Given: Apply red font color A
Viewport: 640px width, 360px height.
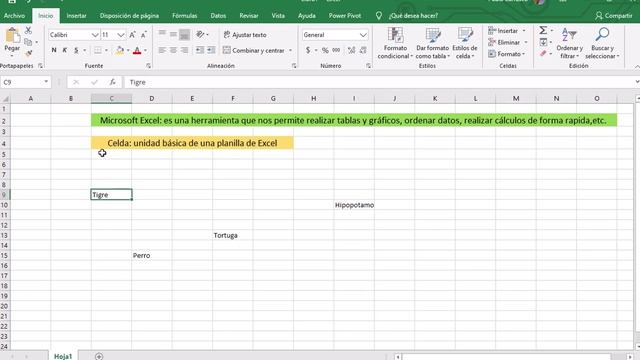Looking at the screenshot, I should click(x=137, y=50).
